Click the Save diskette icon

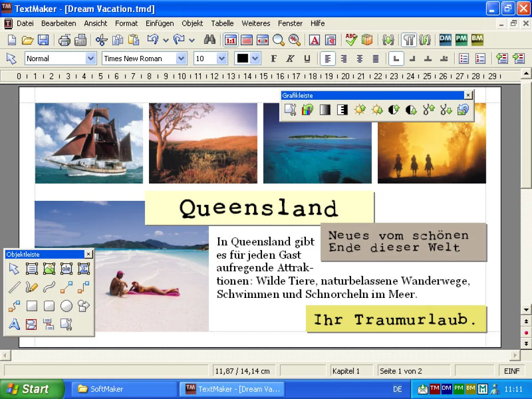(x=43, y=40)
